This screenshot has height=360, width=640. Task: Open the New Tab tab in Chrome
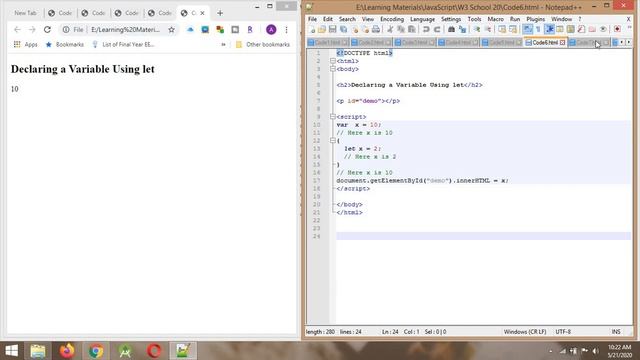point(25,13)
